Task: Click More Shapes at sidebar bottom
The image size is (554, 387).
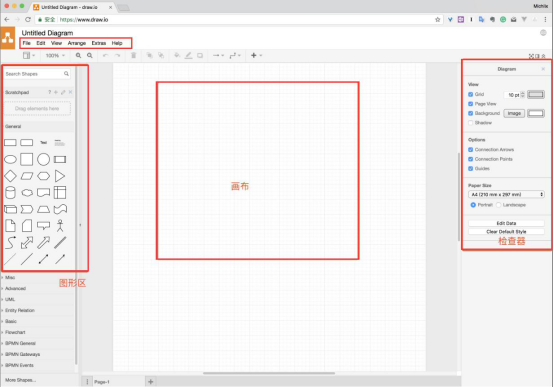Action: [20, 380]
